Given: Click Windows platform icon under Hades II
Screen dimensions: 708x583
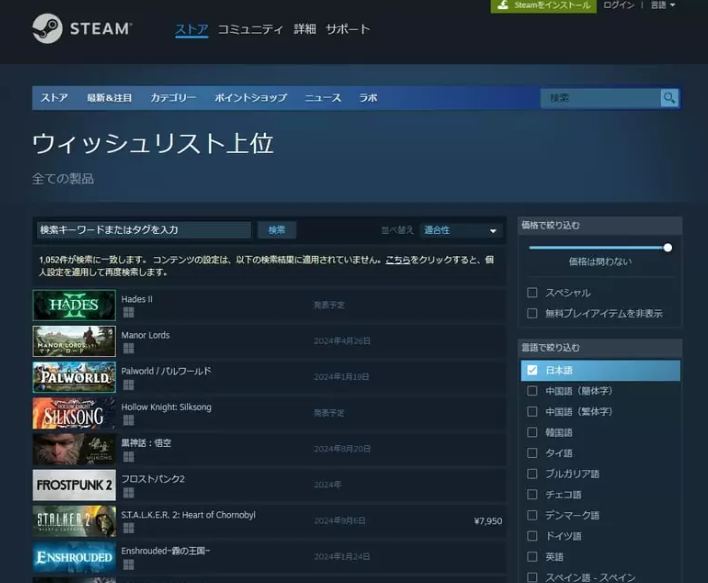Looking at the screenshot, I should 129,312.
